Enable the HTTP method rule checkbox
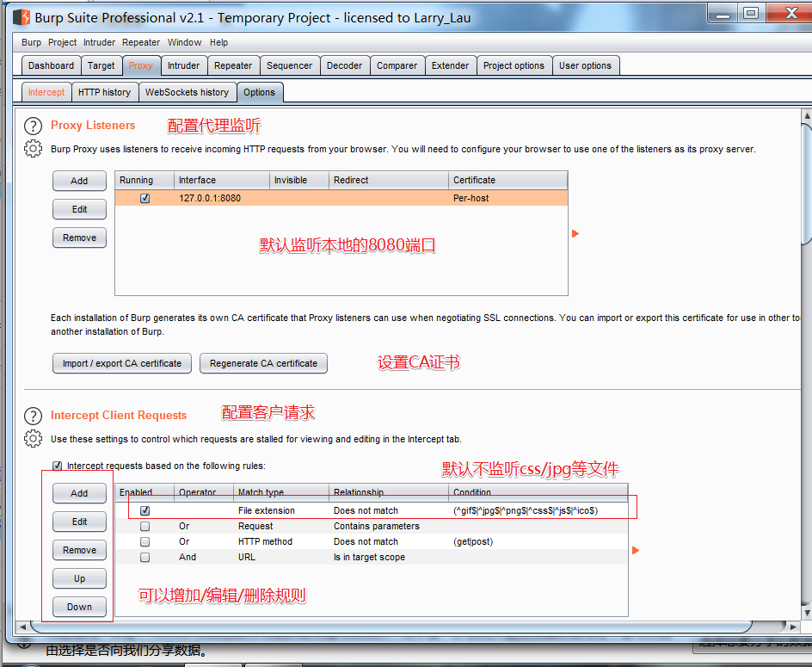 pyautogui.click(x=145, y=541)
